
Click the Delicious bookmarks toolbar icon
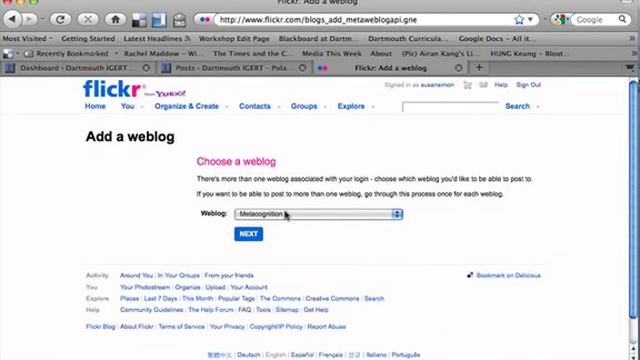[139, 20]
